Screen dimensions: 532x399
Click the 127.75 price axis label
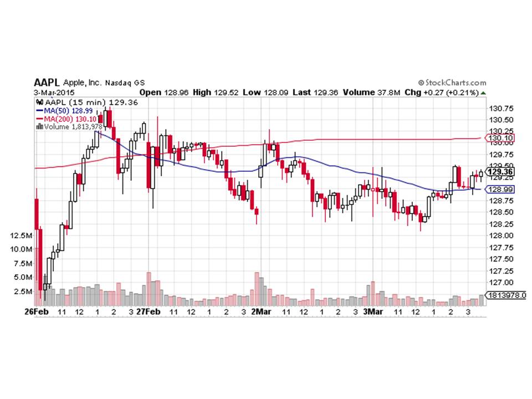(x=501, y=248)
